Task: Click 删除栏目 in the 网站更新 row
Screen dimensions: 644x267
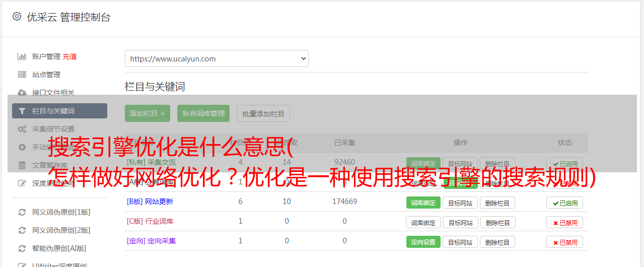Action: tap(497, 203)
